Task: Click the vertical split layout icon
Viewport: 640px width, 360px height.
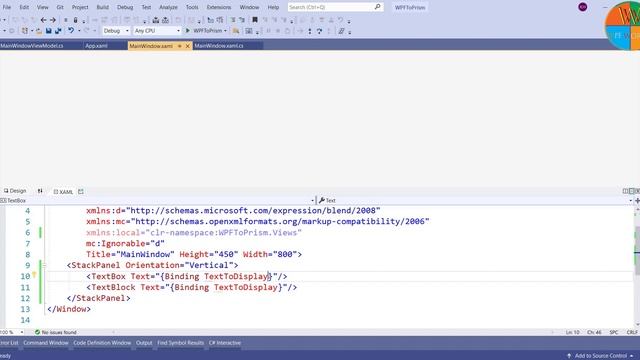Action: click(x=625, y=191)
